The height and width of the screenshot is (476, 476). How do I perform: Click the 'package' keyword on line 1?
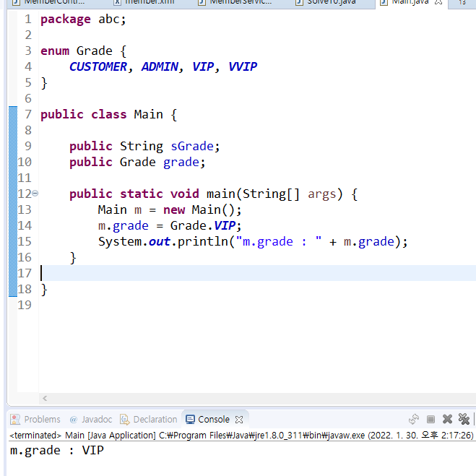tap(66, 20)
